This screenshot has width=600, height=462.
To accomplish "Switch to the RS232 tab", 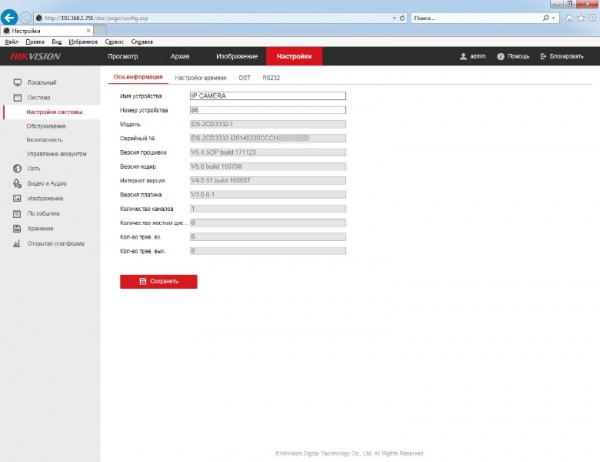I will click(271, 78).
